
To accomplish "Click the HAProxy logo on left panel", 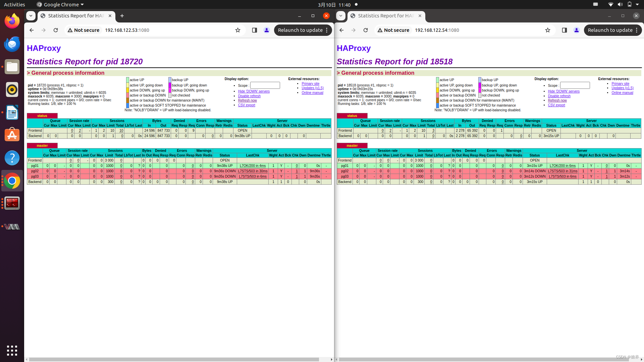I will pos(44,48).
